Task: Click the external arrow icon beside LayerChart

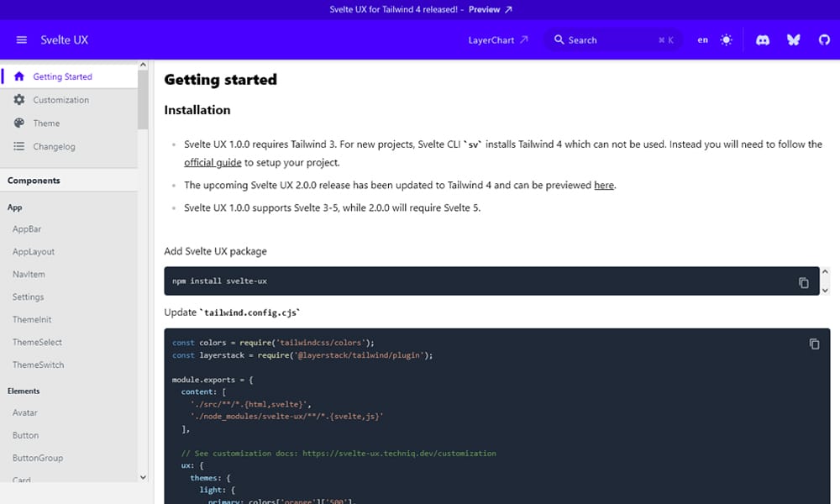Action: point(524,39)
